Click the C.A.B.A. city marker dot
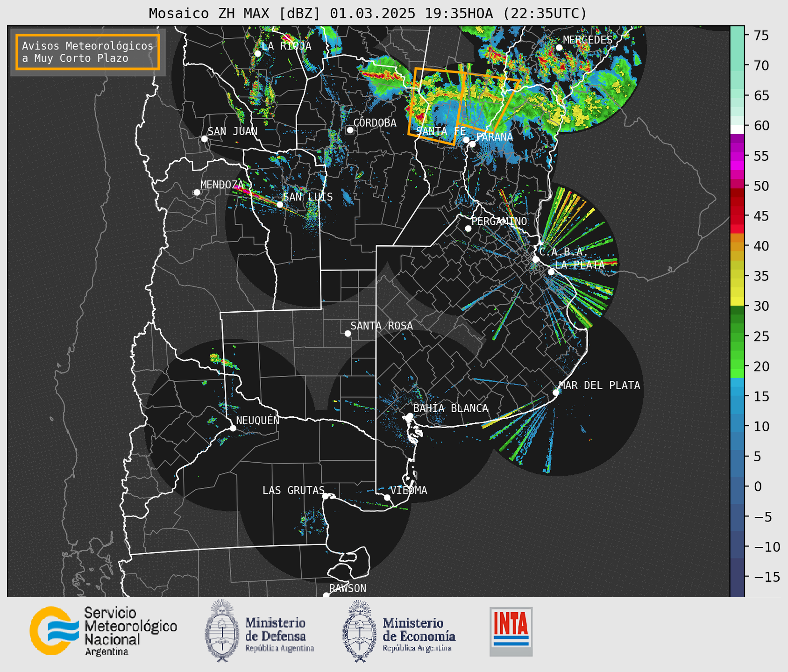 536,259
